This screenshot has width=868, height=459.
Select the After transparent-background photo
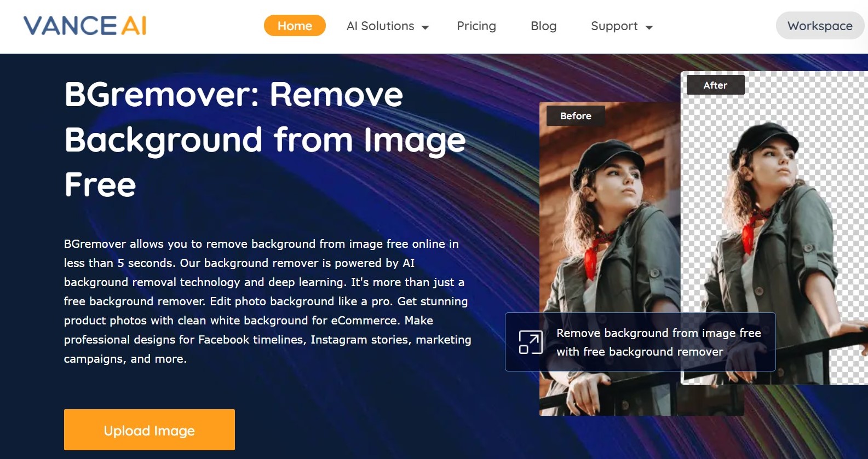tap(774, 228)
